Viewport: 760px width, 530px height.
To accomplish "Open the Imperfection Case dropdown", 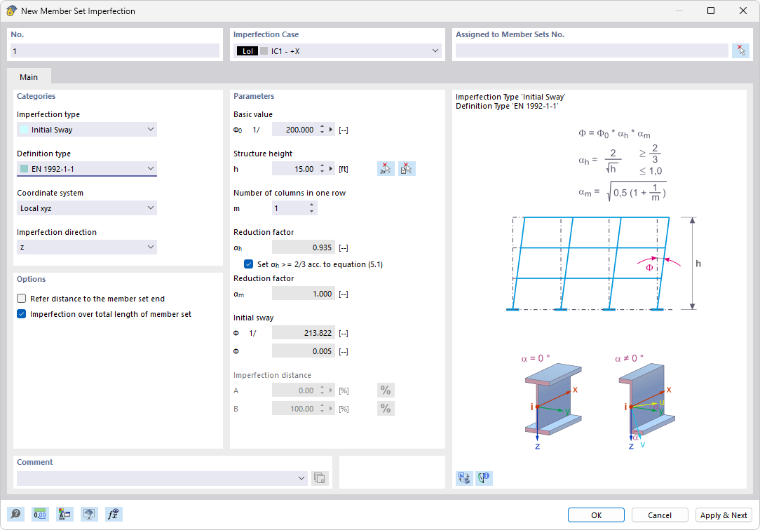I will pyautogui.click(x=435, y=51).
